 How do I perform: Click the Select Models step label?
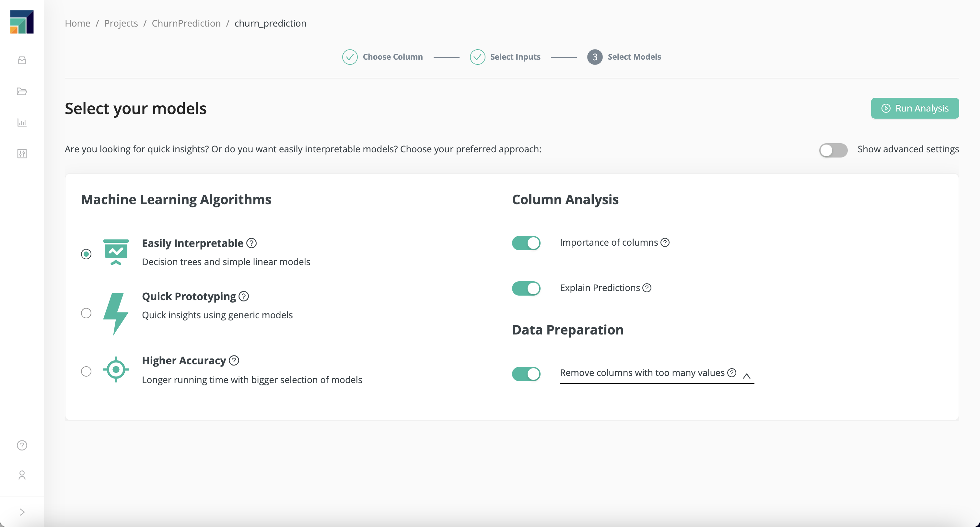[x=634, y=57]
